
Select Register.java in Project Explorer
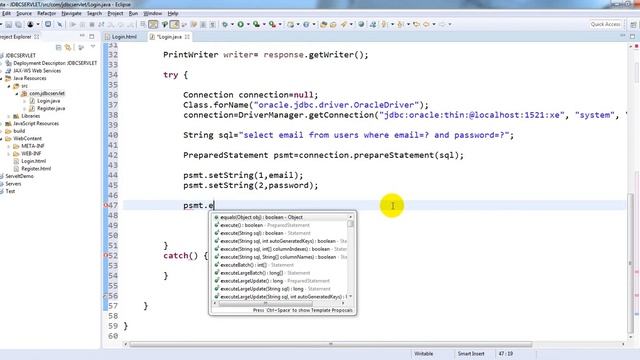tap(51, 109)
